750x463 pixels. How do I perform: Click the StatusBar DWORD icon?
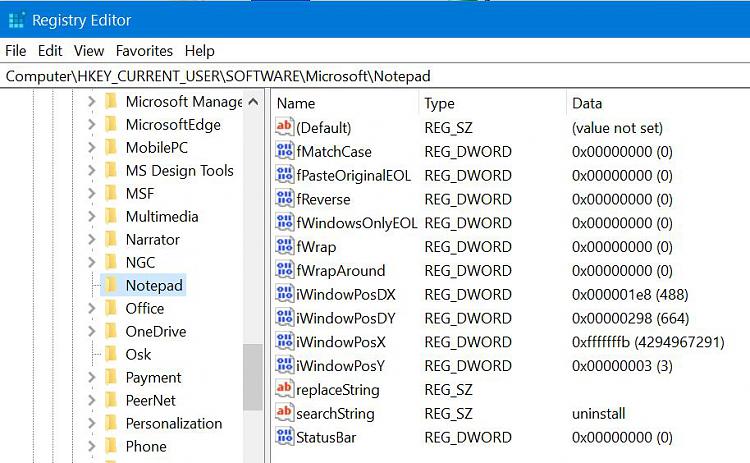(285, 436)
